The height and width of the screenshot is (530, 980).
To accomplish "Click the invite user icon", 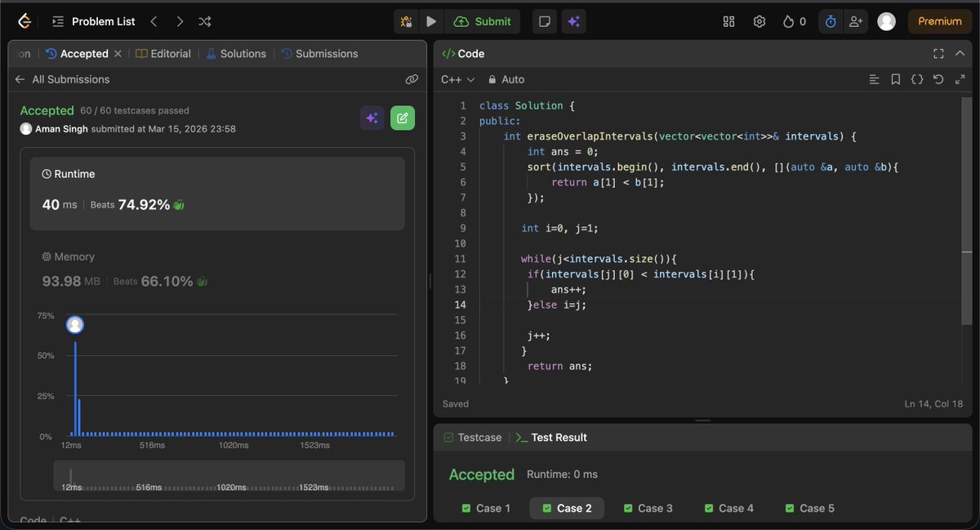I will click(855, 21).
